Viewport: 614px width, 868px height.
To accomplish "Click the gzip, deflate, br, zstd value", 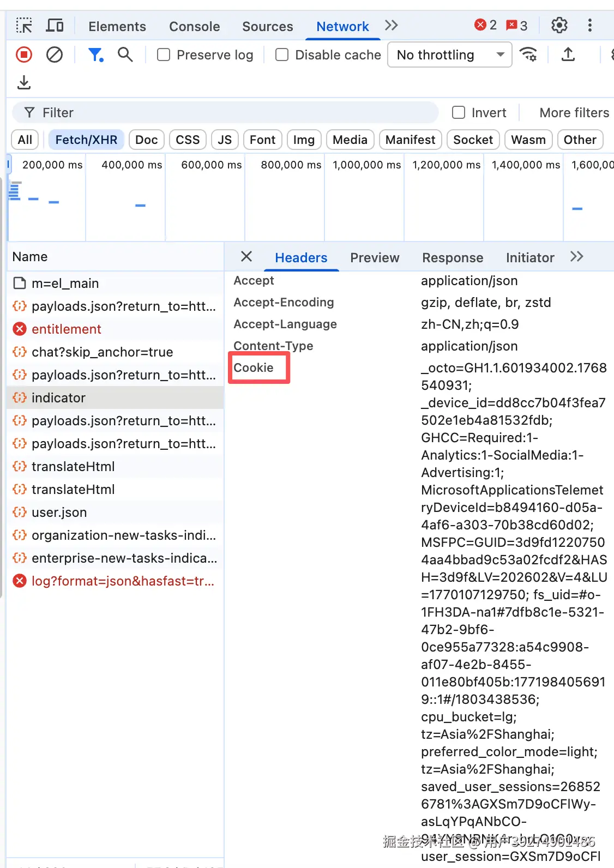I will click(x=486, y=303).
